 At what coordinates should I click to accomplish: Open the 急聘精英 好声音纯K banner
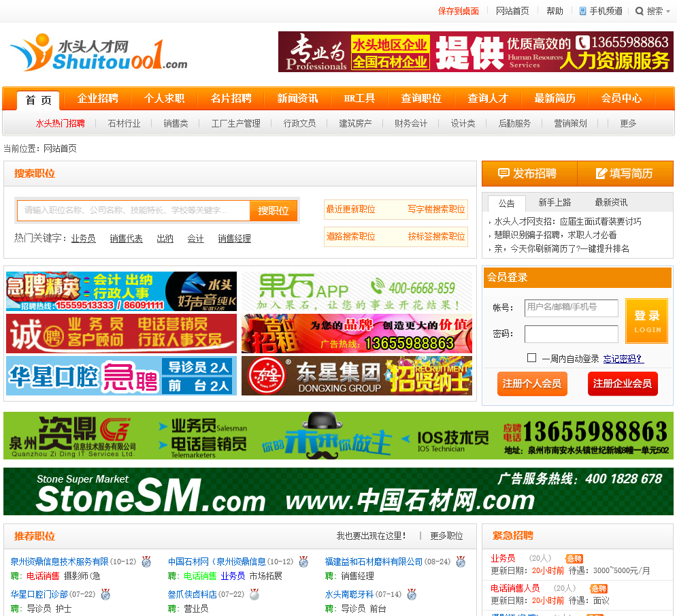tap(121, 291)
